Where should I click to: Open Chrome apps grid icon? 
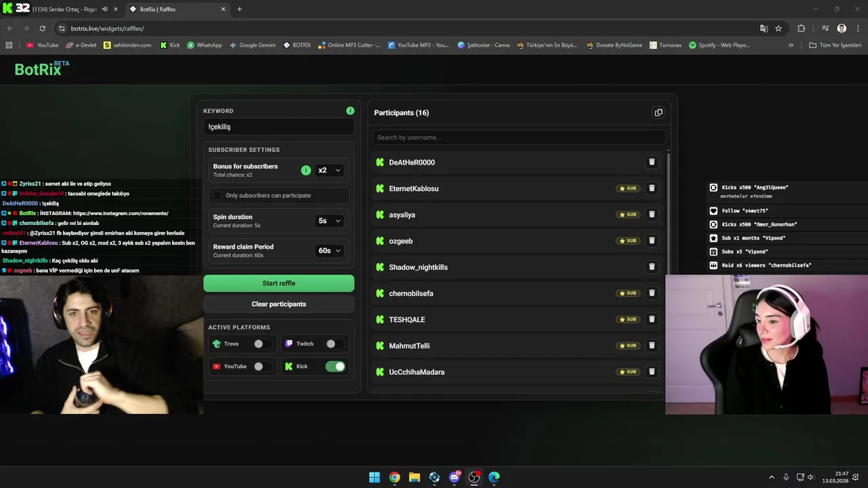pos(9,45)
